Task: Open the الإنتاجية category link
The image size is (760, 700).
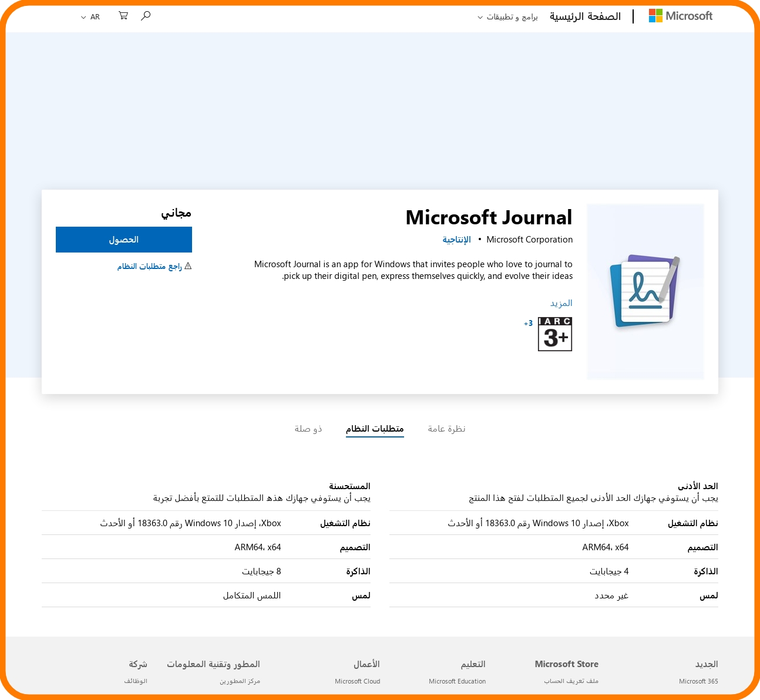Action: [457, 240]
